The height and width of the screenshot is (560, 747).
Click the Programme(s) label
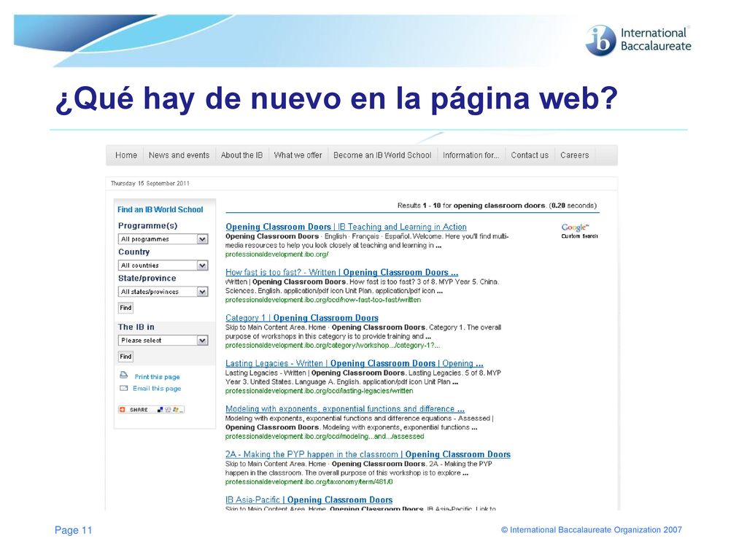[147, 226]
